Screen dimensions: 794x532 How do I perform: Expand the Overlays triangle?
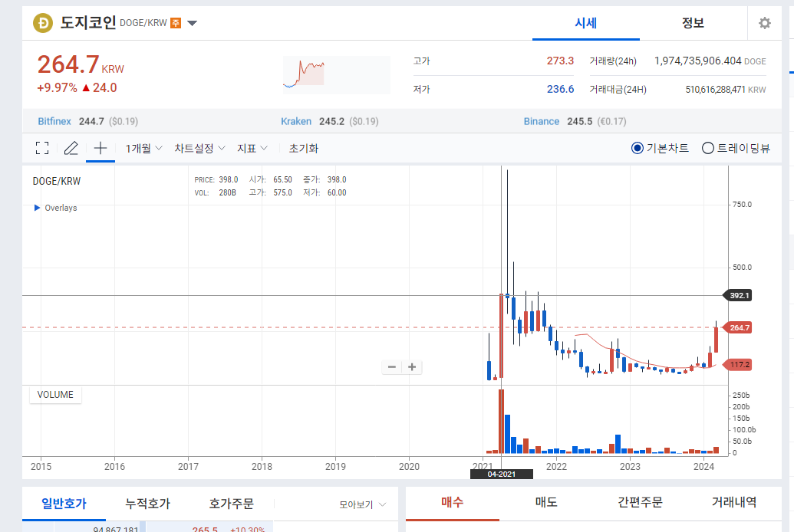pyautogui.click(x=37, y=208)
